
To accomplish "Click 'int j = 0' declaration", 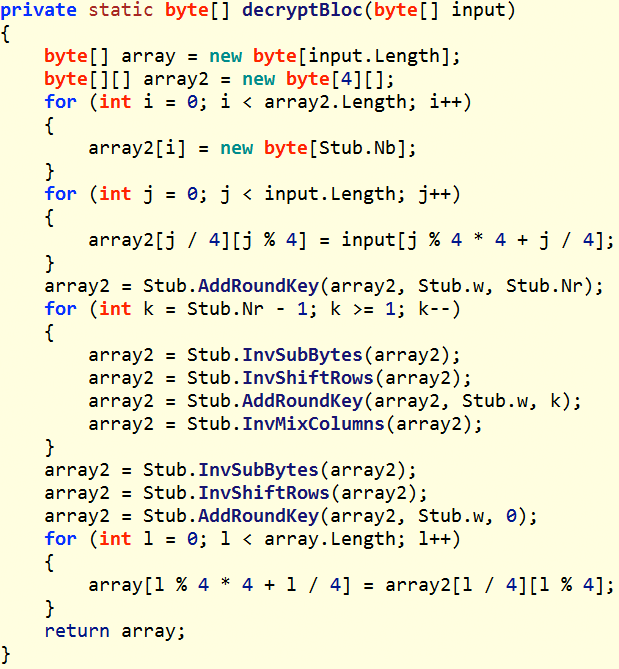I will tap(148, 195).
